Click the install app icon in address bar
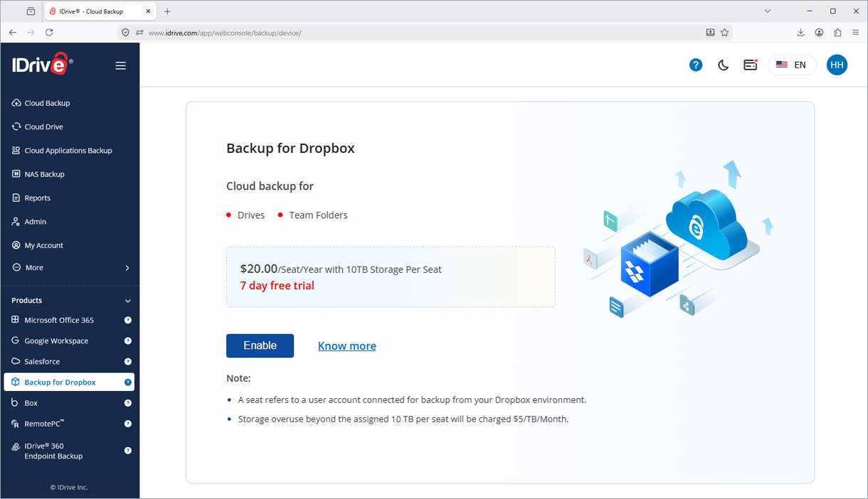Viewport: 868px width, 499px height. point(710,33)
